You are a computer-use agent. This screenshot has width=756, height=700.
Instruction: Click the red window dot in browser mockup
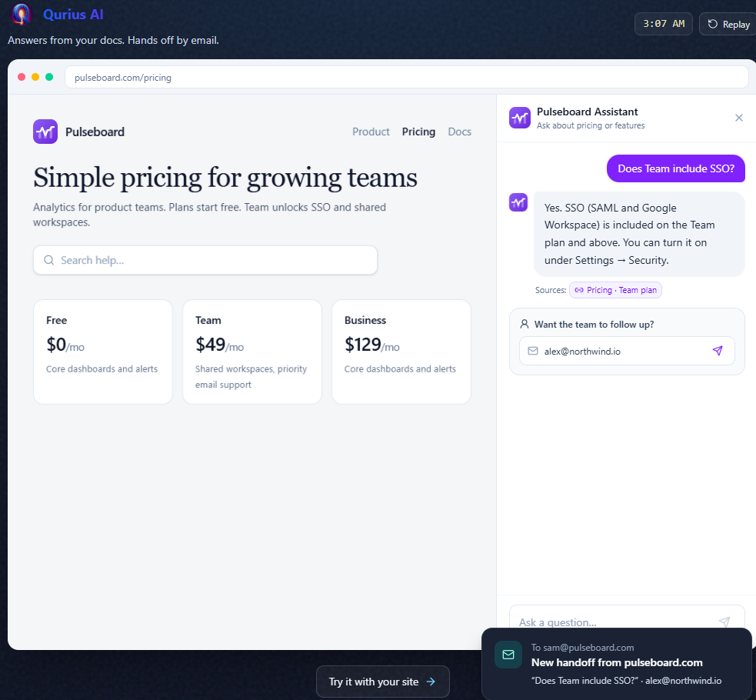22,77
